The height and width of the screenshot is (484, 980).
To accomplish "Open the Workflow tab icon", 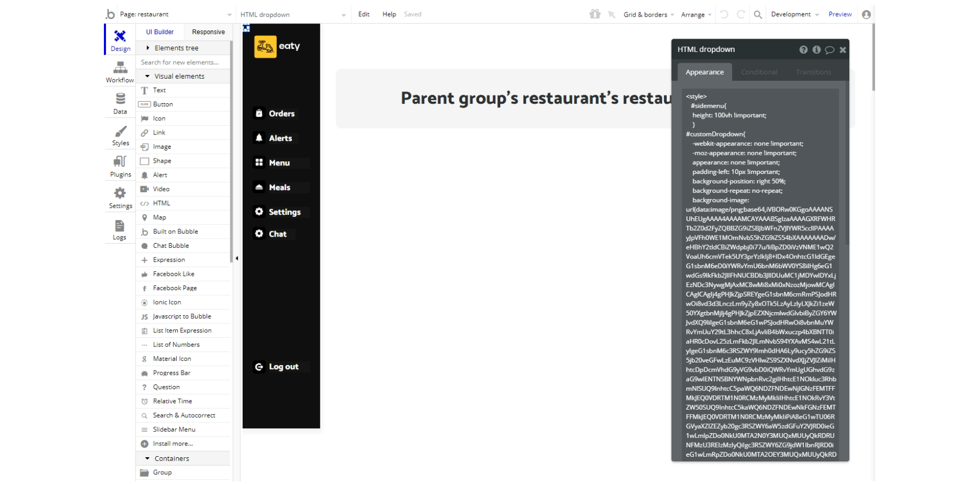I will pos(120,67).
